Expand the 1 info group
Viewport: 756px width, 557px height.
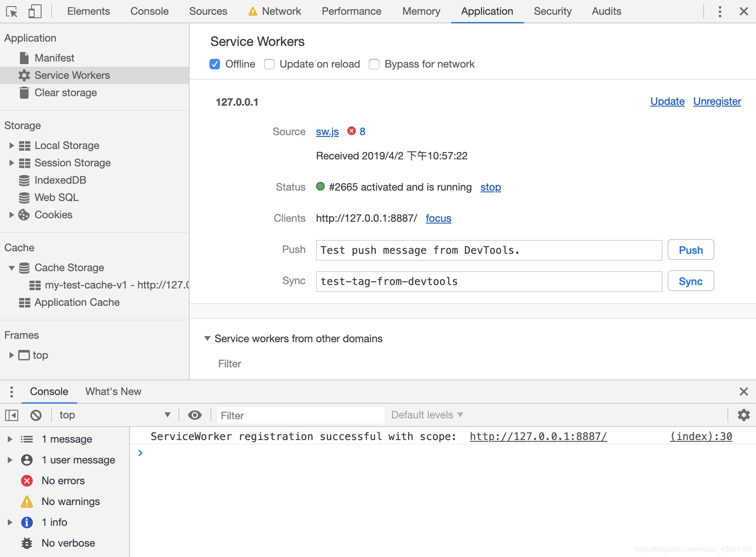point(10,522)
